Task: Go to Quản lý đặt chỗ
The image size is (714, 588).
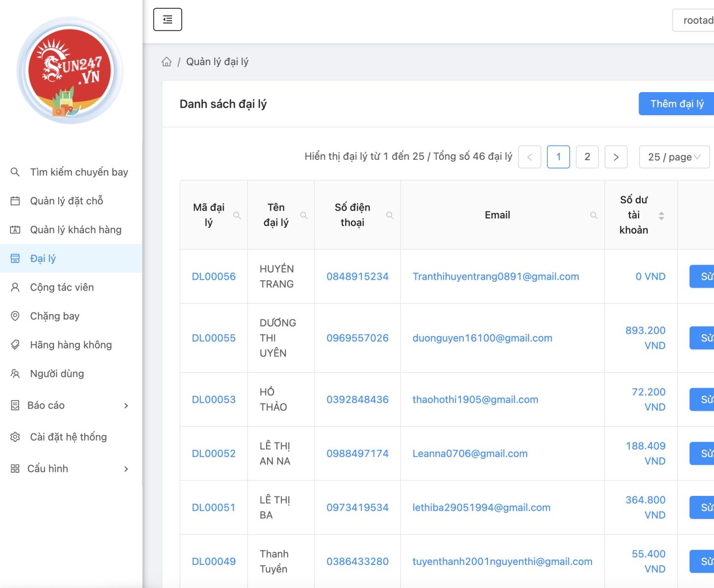Action: (x=67, y=201)
